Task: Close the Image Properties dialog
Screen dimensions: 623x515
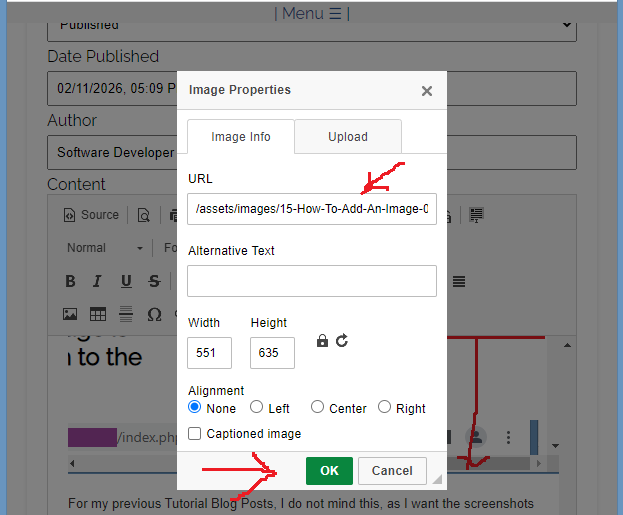Action: point(427,91)
